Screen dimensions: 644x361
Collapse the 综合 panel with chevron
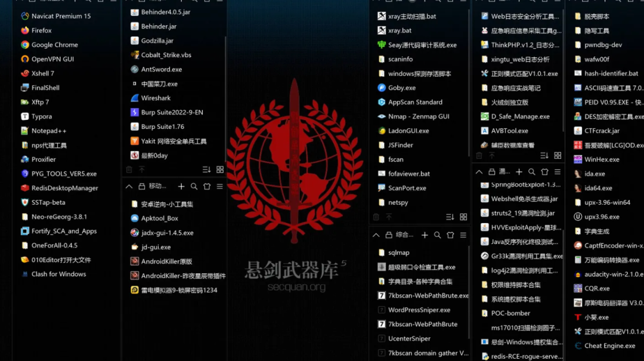point(376,235)
